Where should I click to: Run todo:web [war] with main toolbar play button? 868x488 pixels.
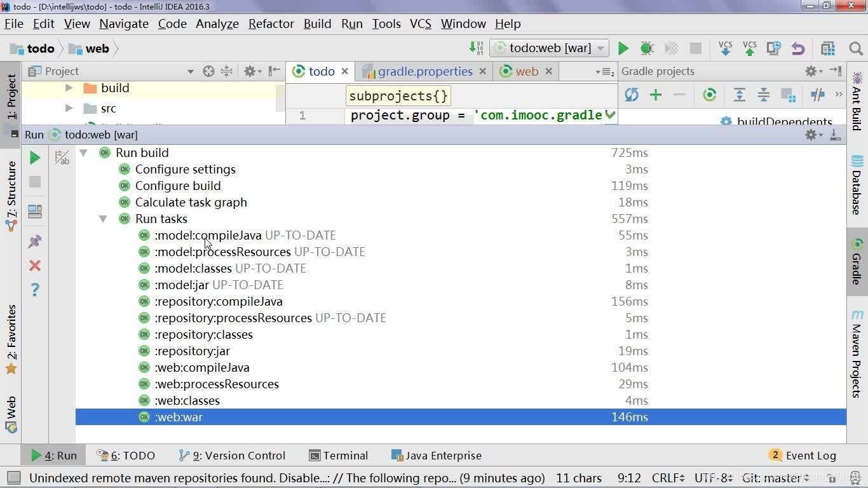(623, 48)
